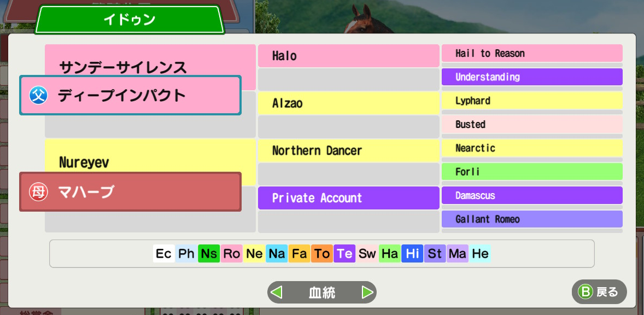Click the St bloodline swatch
The width and height of the screenshot is (644, 315).
tap(435, 254)
